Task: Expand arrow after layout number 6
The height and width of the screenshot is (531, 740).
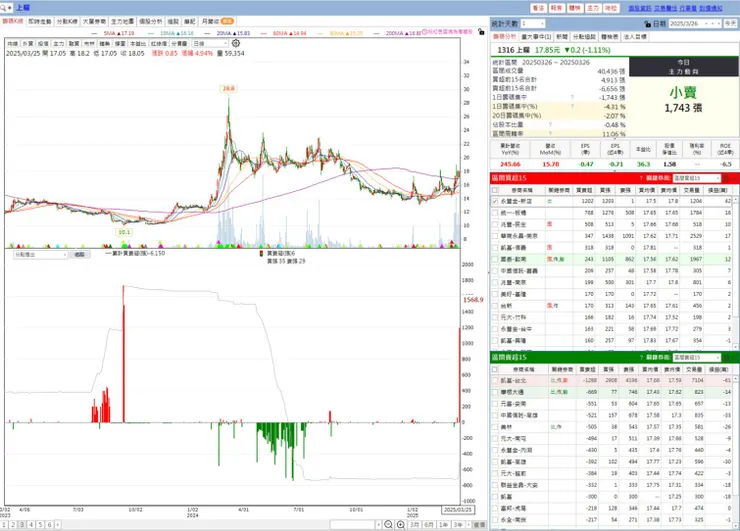Action: [58, 524]
